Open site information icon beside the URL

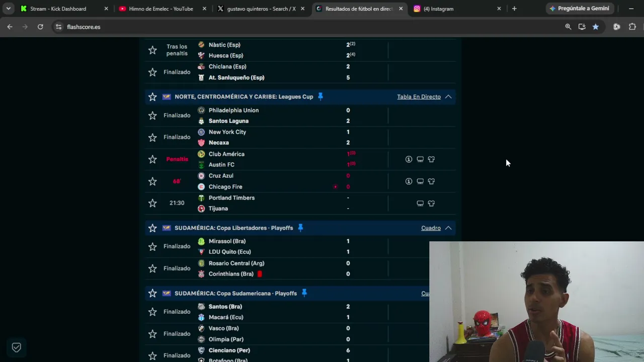tap(58, 27)
